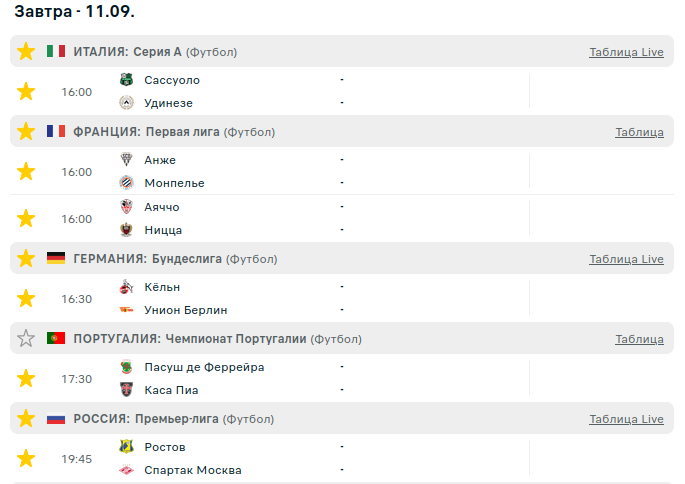Open Таблица Live for Russia Премьер-лига
The width and height of the screenshot is (685, 484).
(626, 419)
